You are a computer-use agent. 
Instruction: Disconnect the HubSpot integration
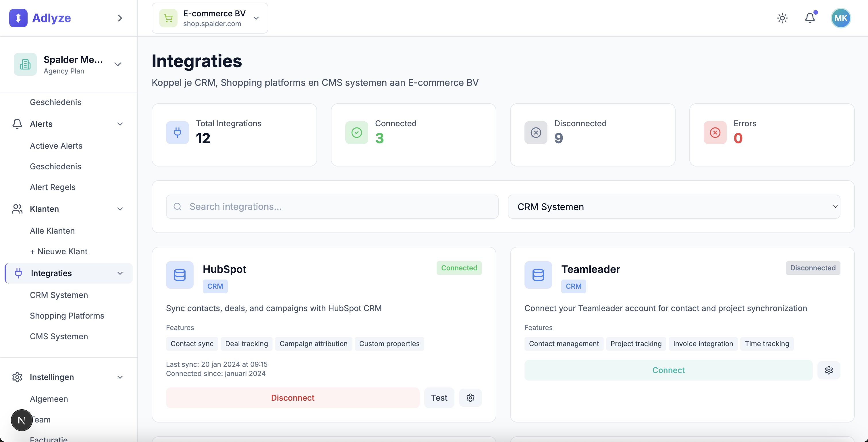coord(292,398)
